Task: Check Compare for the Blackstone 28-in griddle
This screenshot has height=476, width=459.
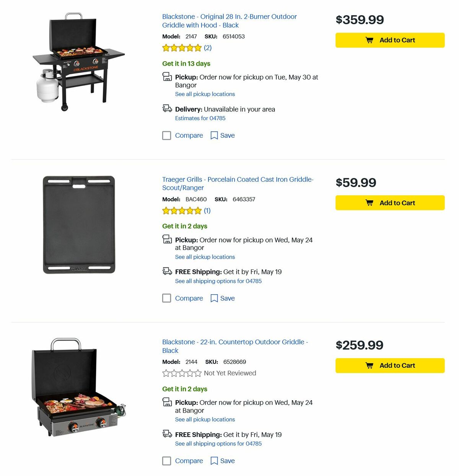Action: click(167, 135)
